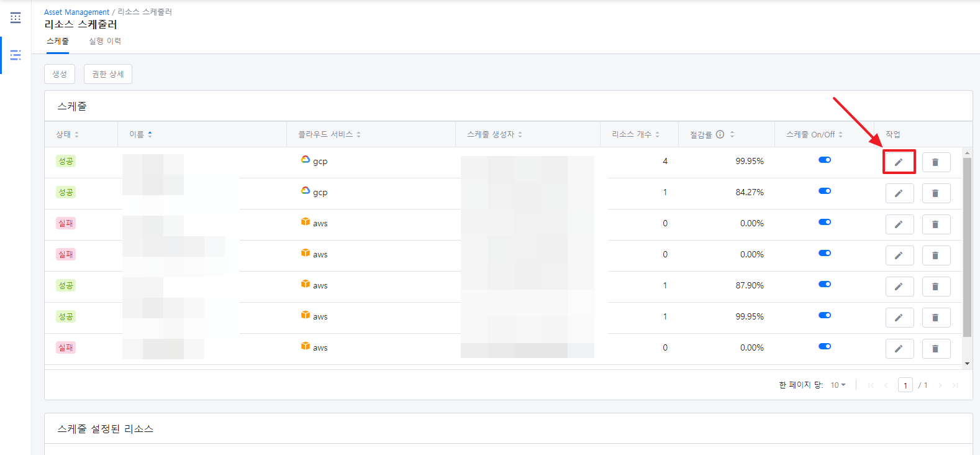
Task: Click trash icon on the 87.90% aws row
Action: point(936,287)
